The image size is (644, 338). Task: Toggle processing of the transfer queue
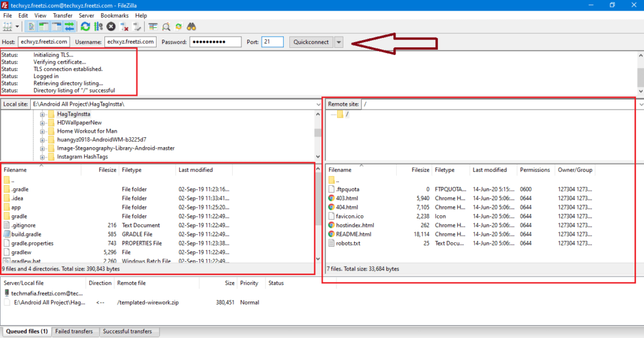click(98, 26)
